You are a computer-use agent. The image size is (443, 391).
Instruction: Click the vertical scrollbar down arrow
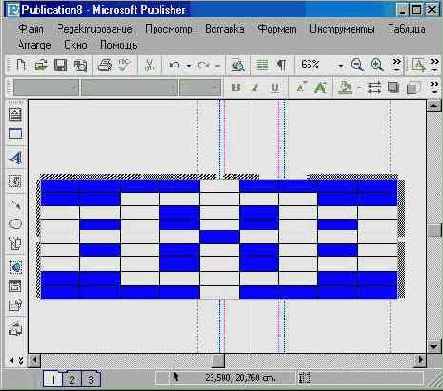pos(434,346)
